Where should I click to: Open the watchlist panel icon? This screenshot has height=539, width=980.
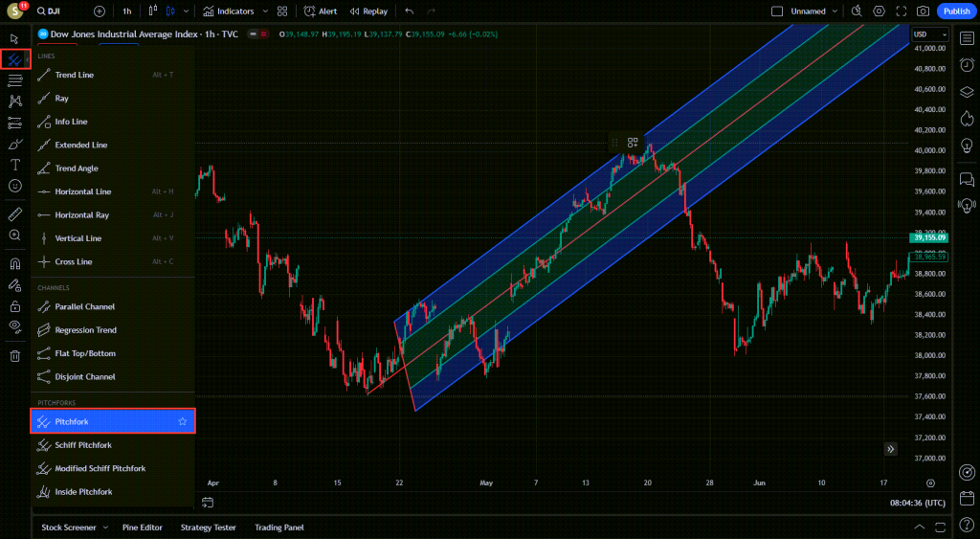tap(967, 38)
